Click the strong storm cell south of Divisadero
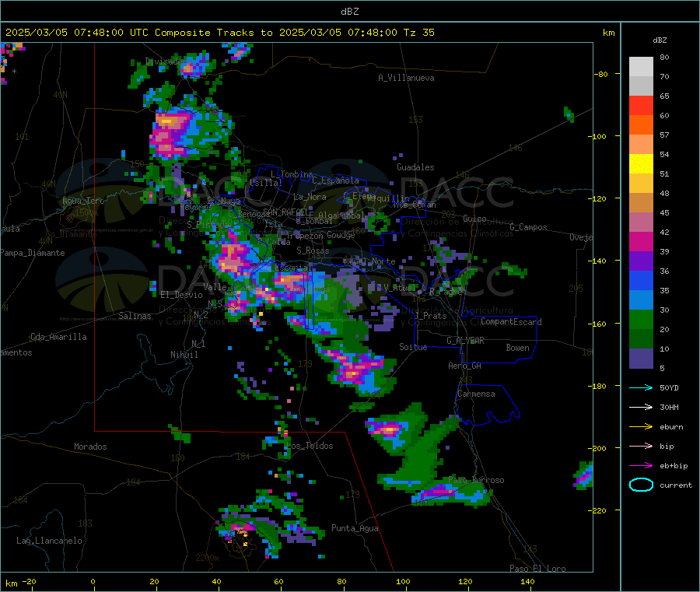The height and width of the screenshot is (592, 700). [x=172, y=134]
